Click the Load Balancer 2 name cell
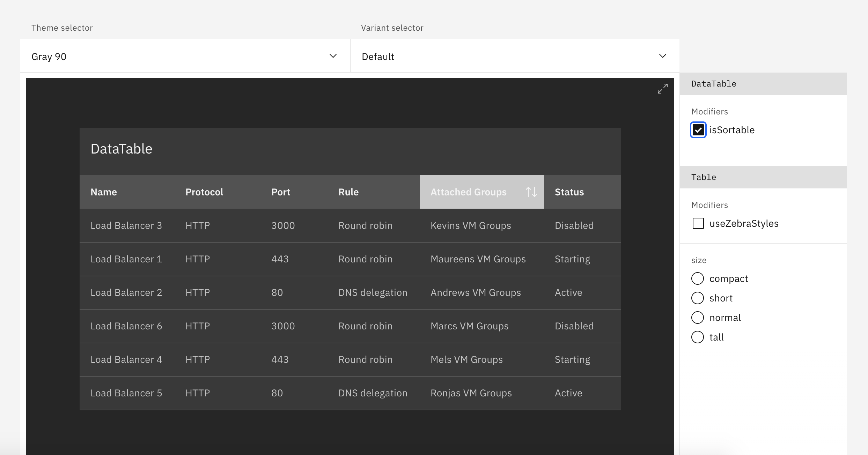Image resolution: width=868 pixels, height=455 pixels. 126,292
